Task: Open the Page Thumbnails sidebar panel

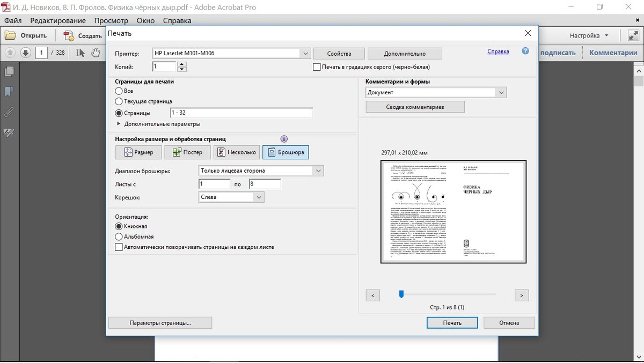Action: pyautogui.click(x=9, y=71)
